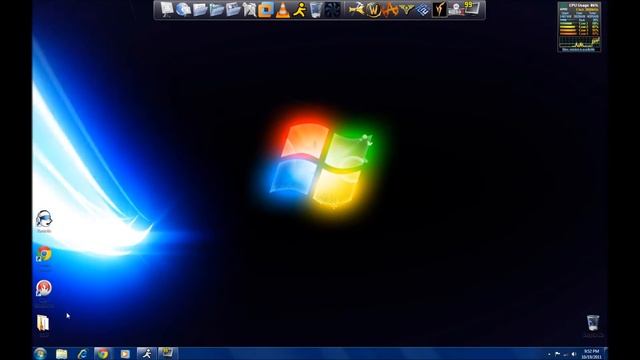Click the CPU Usage gadget

[x=579, y=27]
